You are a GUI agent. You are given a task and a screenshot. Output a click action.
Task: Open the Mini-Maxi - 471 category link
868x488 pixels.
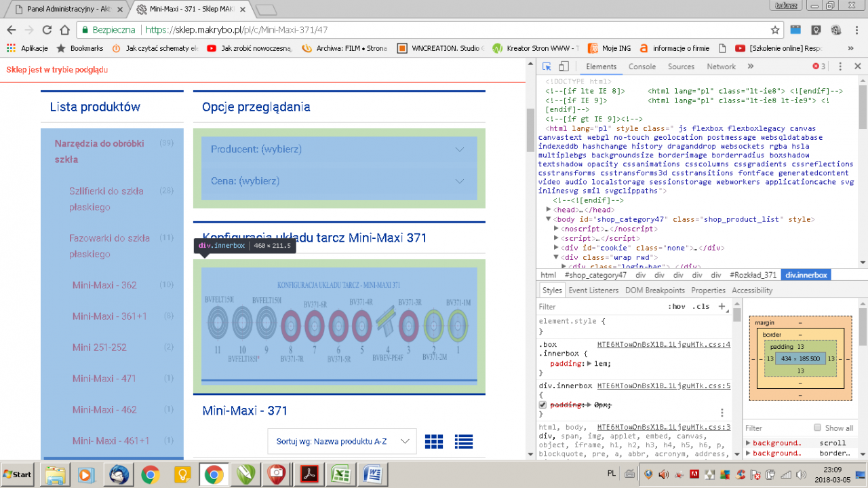[x=104, y=379]
